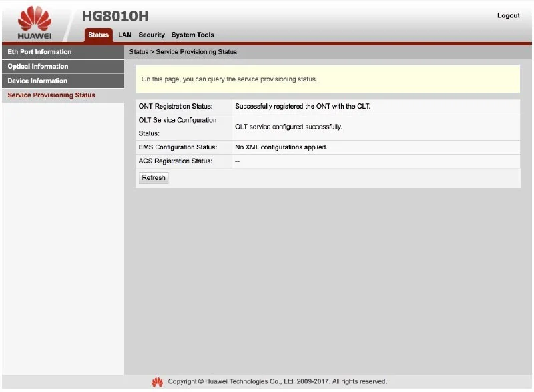Viewport: 534px width, 392px height.
Task: Select Optical Information from the sidebar
Action: click(x=38, y=67)
